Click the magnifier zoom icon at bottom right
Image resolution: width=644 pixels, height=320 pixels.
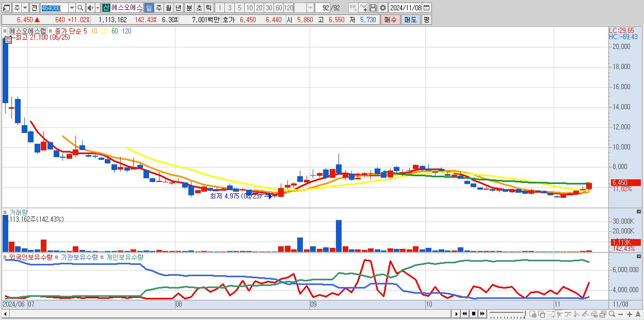[612, 314]
